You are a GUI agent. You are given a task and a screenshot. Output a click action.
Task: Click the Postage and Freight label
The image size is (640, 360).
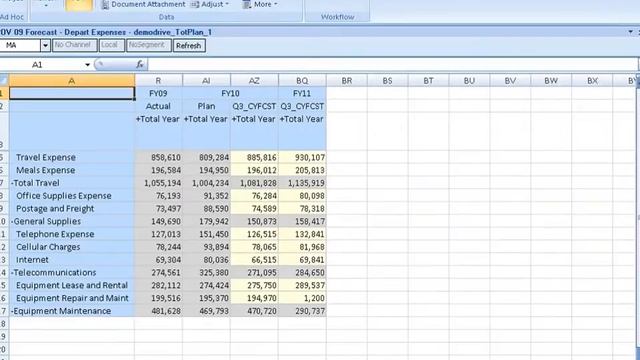tap(55, 208)
